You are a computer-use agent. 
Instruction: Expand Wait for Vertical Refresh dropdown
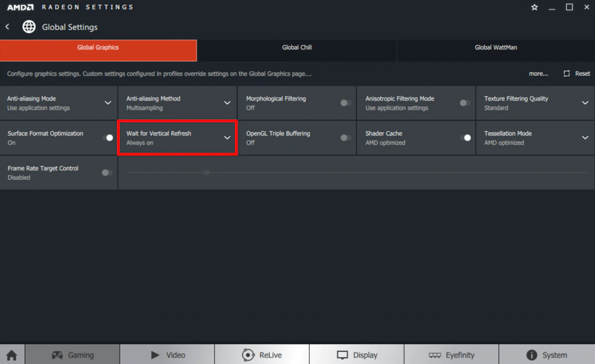click(227, 138)
